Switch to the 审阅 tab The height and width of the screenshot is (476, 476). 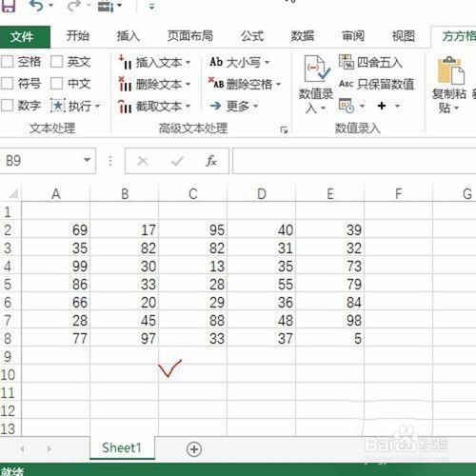(353, 36)
